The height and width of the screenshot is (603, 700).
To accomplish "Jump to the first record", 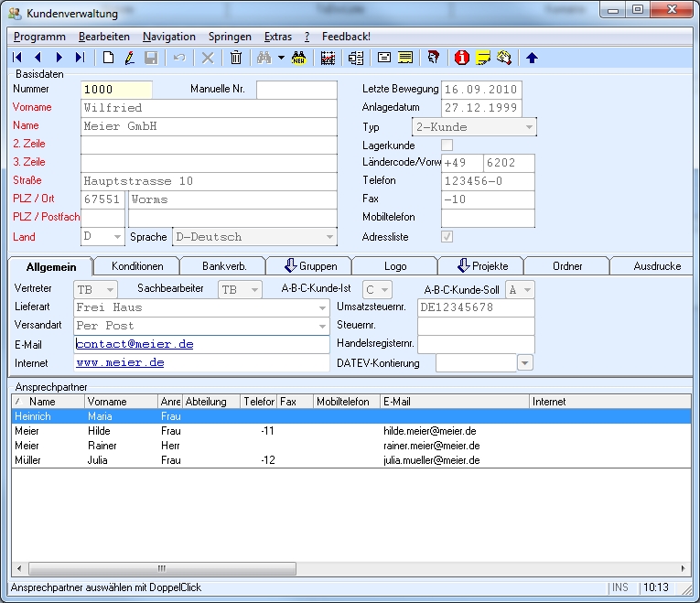I will click(17, 58).
